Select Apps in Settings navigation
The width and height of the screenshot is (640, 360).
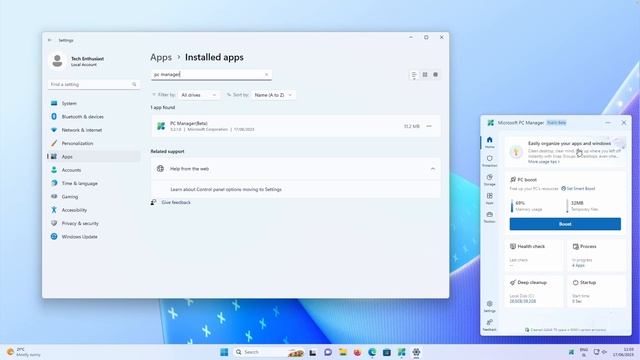(x=94, y=157)
